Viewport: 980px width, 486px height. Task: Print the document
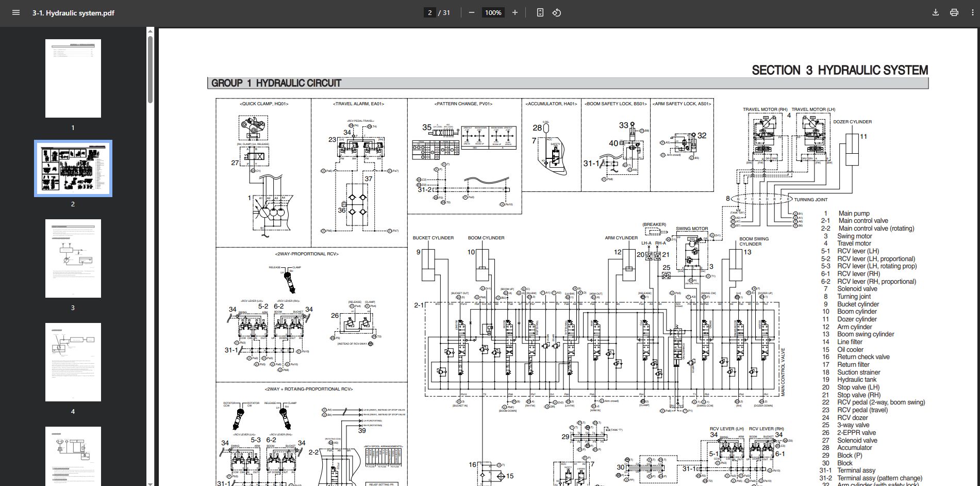coord(953,12)
